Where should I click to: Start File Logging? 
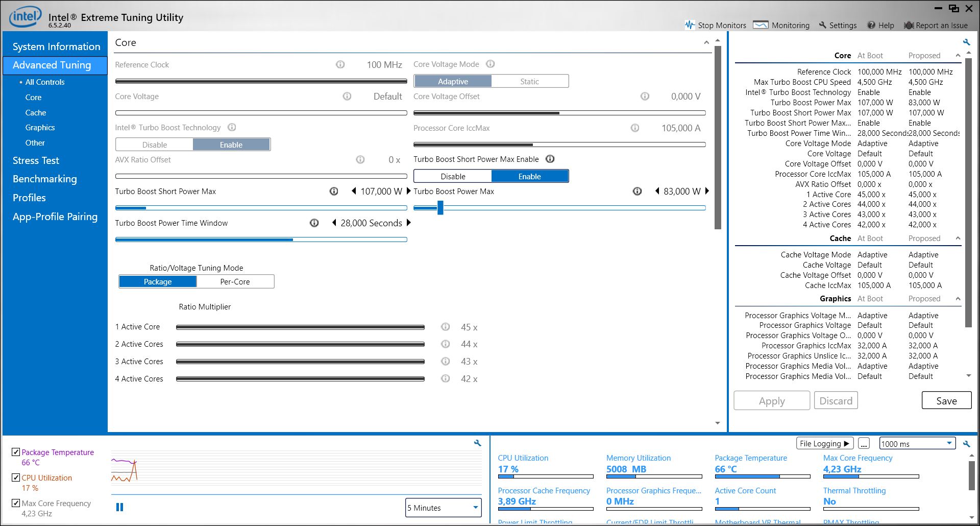[x=825, y=444]
